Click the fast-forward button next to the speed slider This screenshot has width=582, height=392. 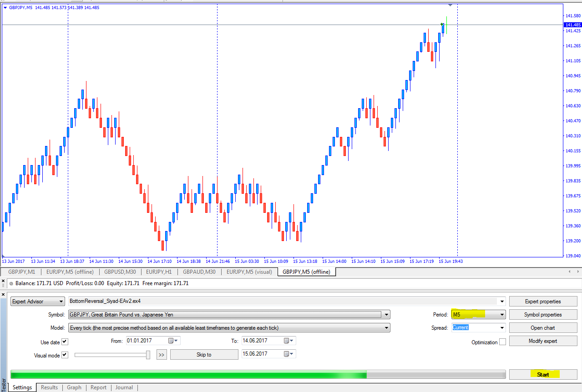click(162, 355)
